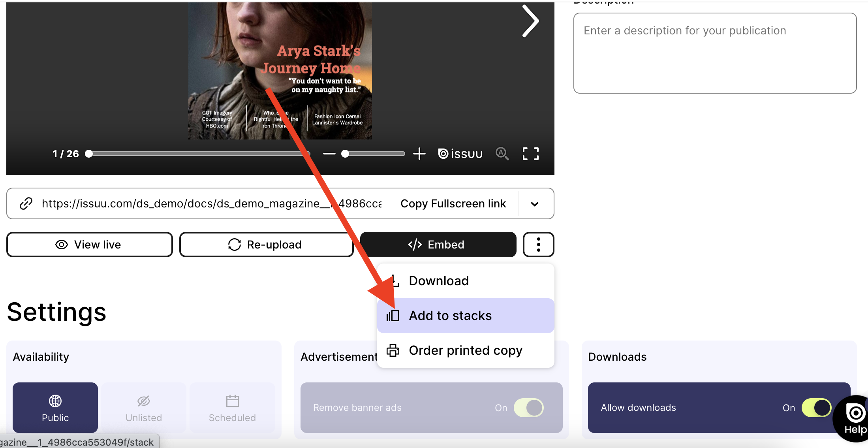Image resolution: width=868 pixels, height=448 pixels.
Task: Choose Add to stacks menu item
Action: coord(466,316)
